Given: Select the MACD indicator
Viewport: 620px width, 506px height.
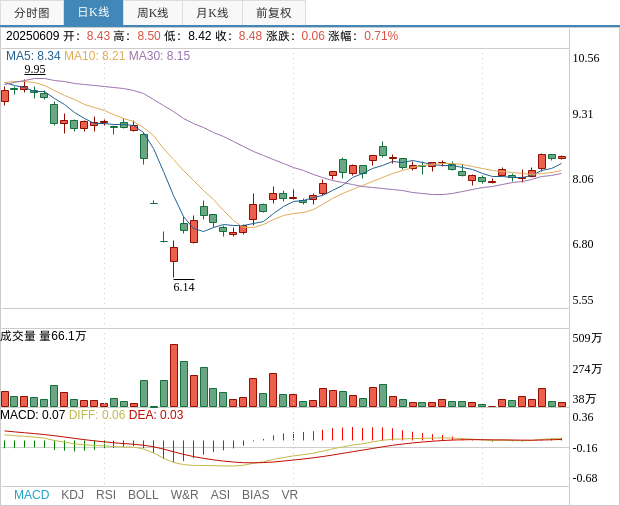Looking at the screenshot, I should click(31, 495).
